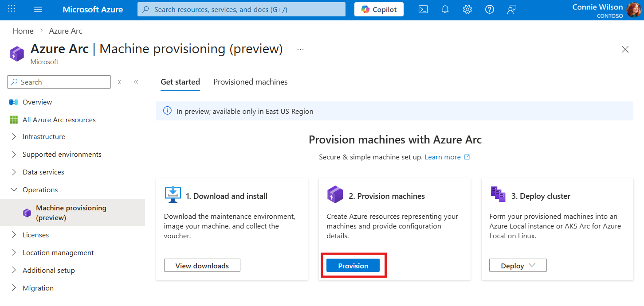This screenshot has height=306, width=644.
Task: Click the info icon in the preview banner
Action: [x=167, y=111]
